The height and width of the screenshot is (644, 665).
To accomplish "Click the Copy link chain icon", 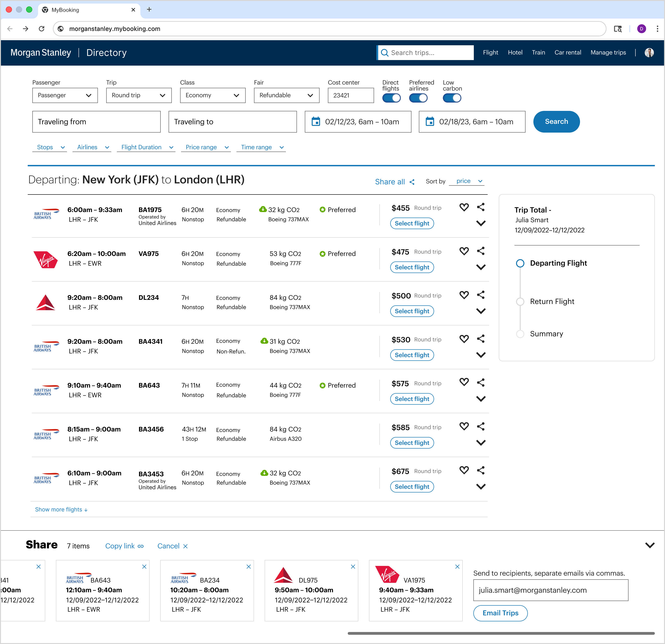I will click(140, 546).
